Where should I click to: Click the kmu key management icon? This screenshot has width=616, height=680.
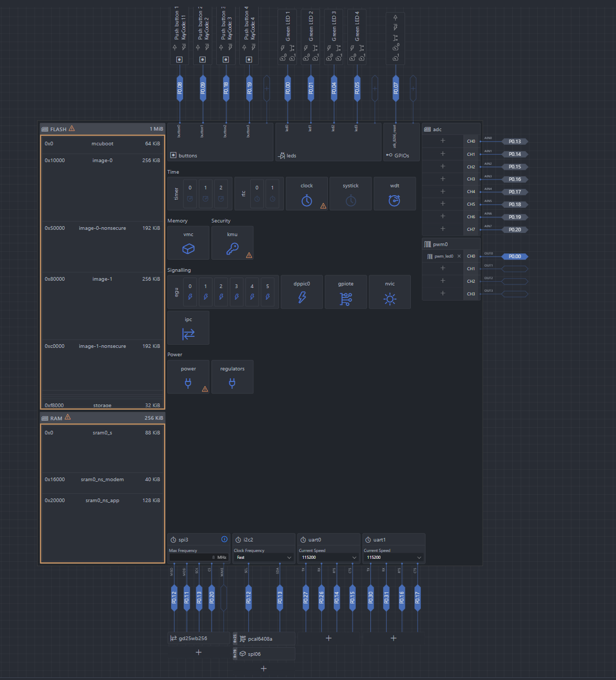pos(232,248)
